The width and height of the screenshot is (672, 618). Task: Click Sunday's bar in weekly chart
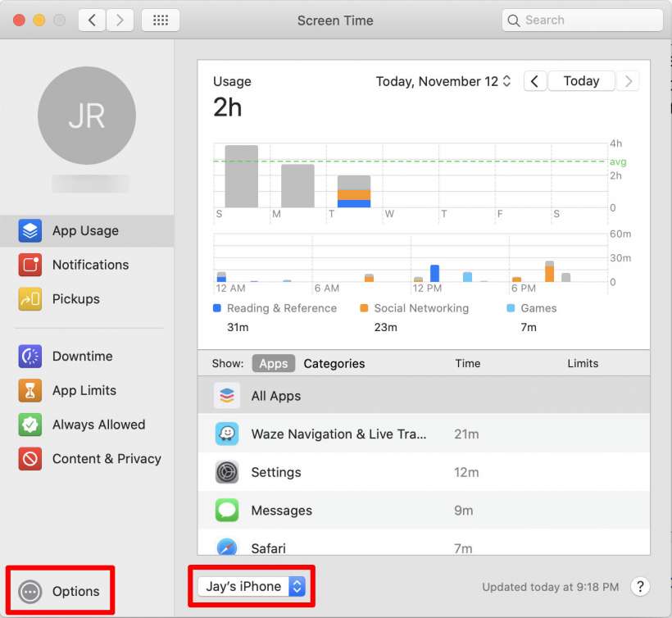241,176
